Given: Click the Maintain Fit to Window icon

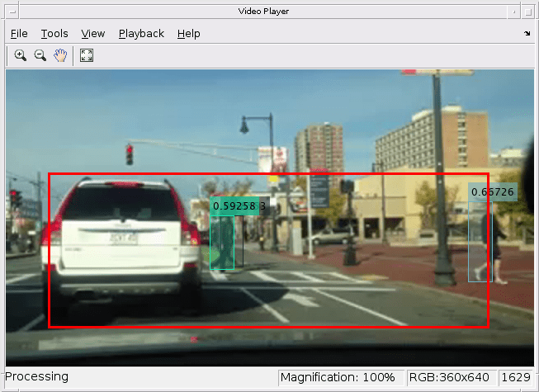Looking at the screenshot, I should (x=87, y=55).
